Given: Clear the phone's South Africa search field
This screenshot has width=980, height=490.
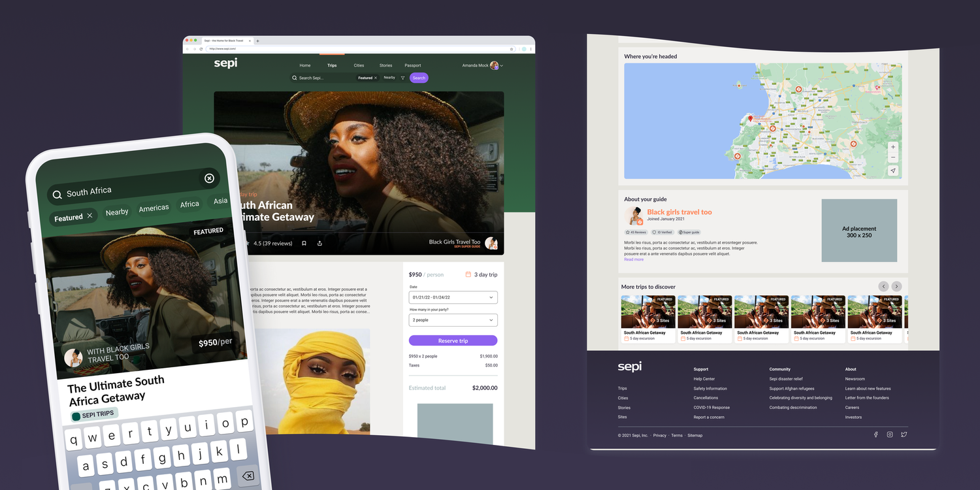Looking at the screenshot, I should click(x=209, y=178).
